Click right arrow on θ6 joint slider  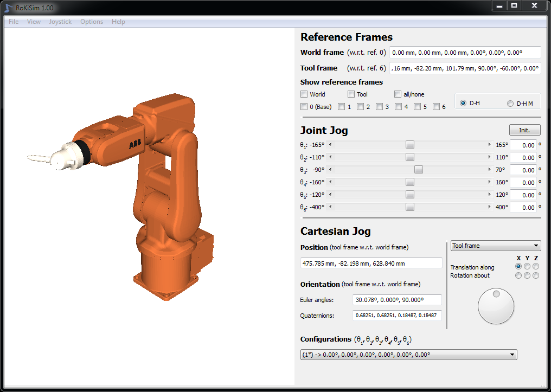[x=489, y=207]
